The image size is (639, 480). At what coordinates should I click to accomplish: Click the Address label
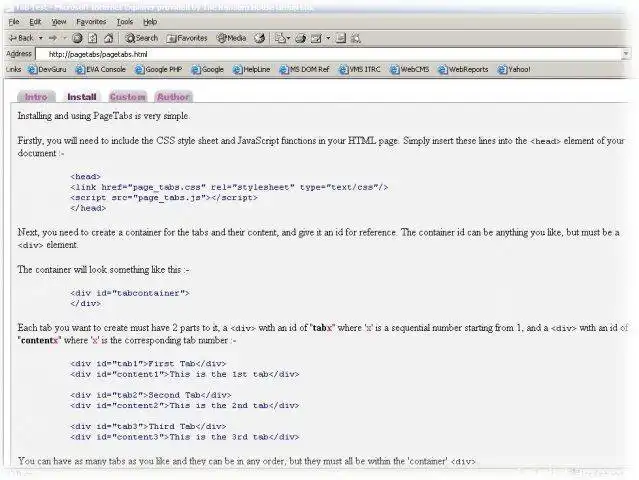[x=19, y=54]
